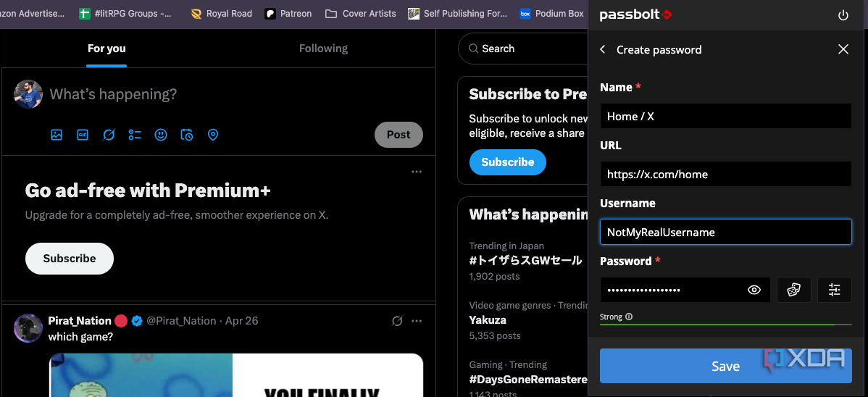Click the '5,353 posts' count

(495, 335)
